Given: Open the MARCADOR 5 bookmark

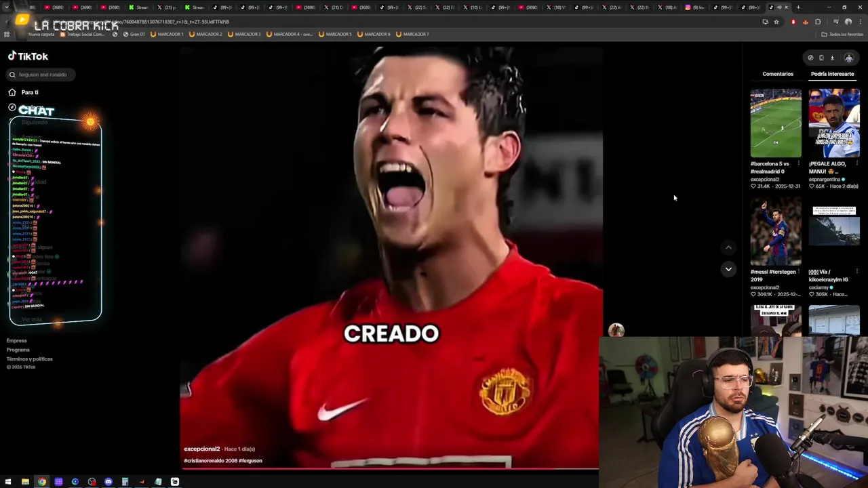Looking at the screenshot, I should 335,34.
